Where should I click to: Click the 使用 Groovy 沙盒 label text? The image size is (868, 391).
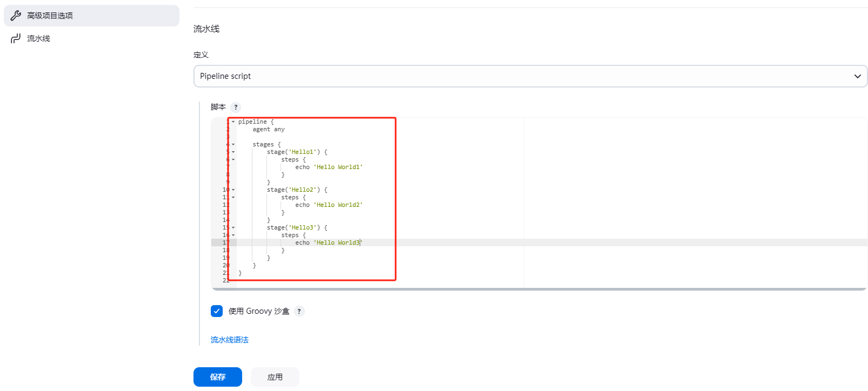(x=259, y=311)
